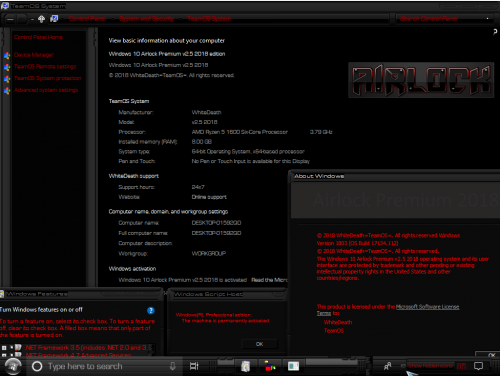Screen dimensions: 500x376
Task: Click the forward button in the navigation bar
Action: [22, 19]
